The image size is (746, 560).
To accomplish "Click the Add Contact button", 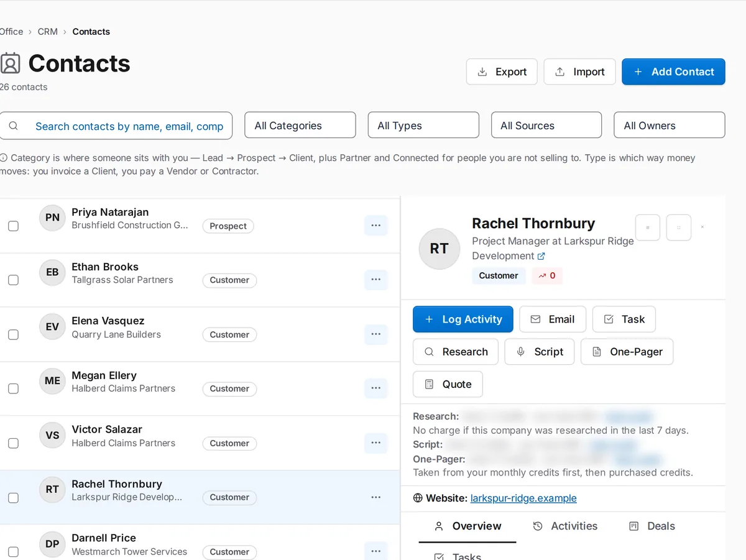I will [673, 71].
